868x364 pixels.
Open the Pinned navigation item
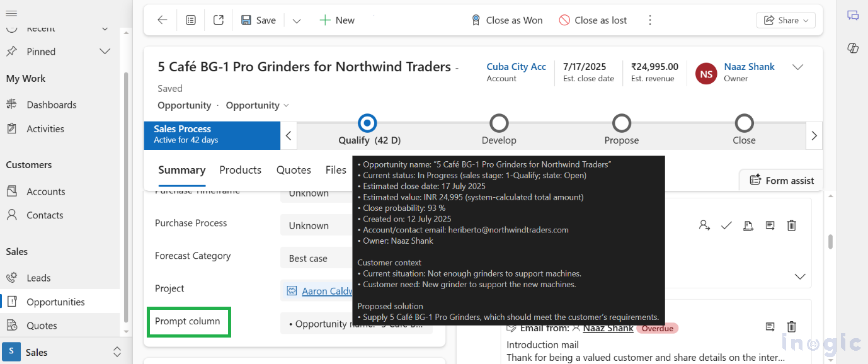(x=41, y=52)
